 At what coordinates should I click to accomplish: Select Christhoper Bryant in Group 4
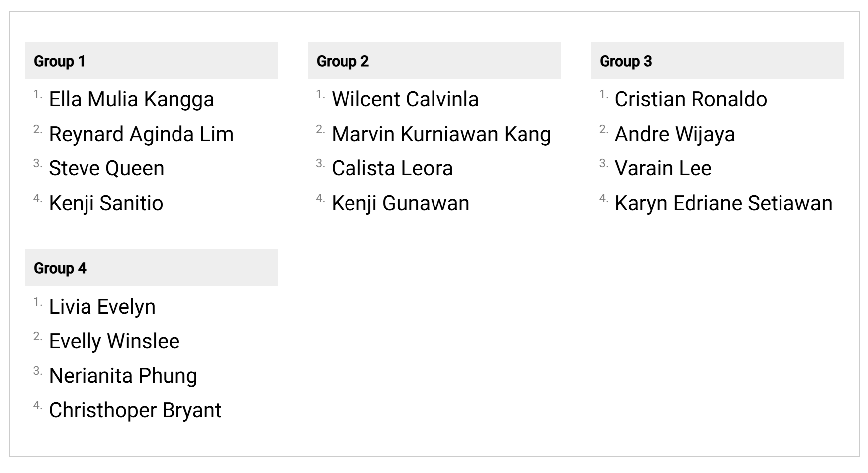[135, 410]
